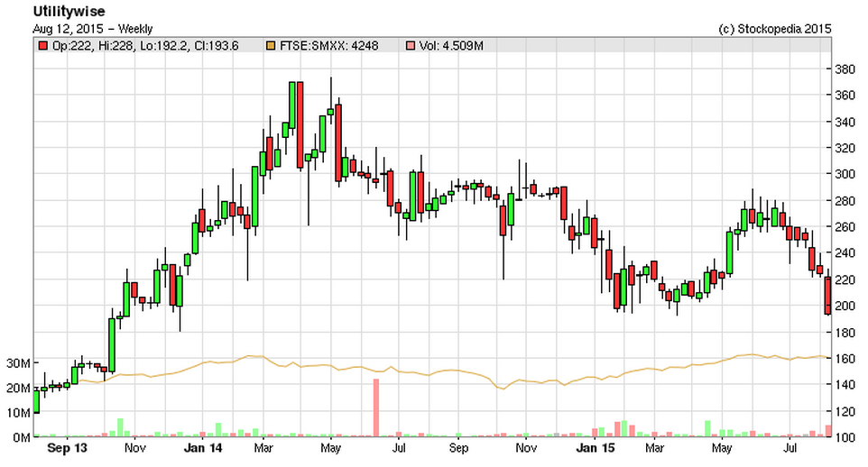Click the '200' price axis label

pyautogui.click(x=845, y=306)
